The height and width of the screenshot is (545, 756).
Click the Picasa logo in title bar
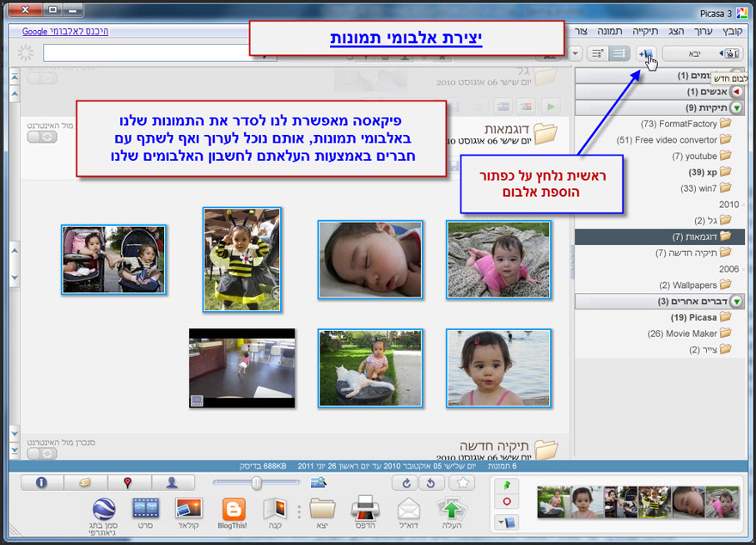pyautogui.click(x=741, y=13)
